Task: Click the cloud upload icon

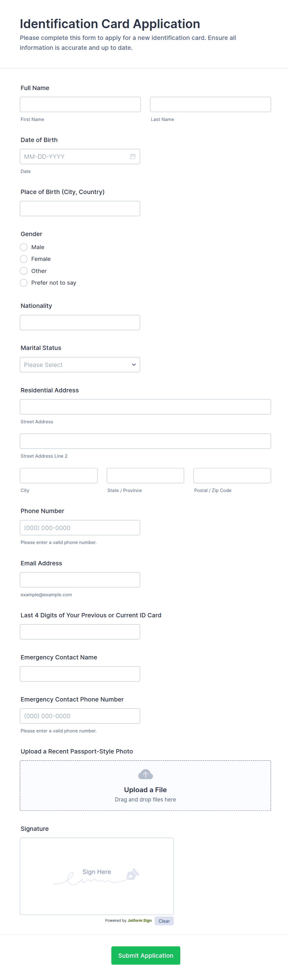Action: [145, 774]
